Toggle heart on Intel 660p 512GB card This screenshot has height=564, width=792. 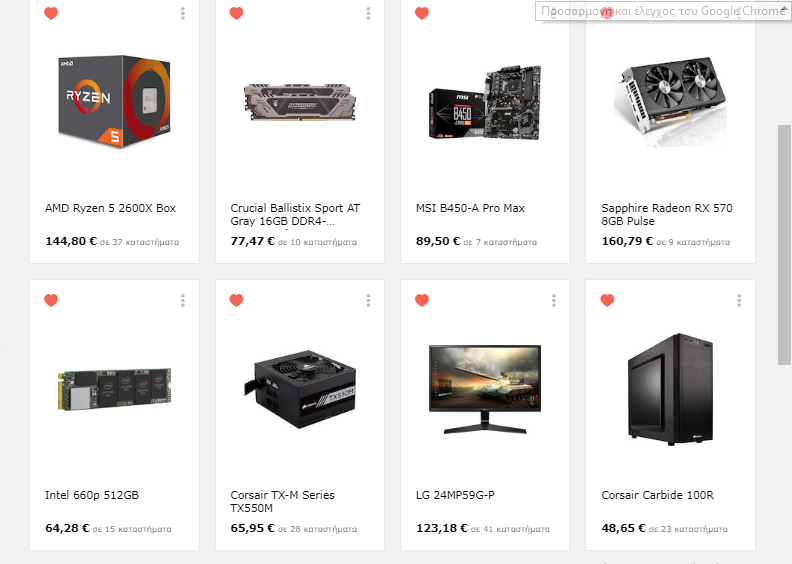coord(51,300)
